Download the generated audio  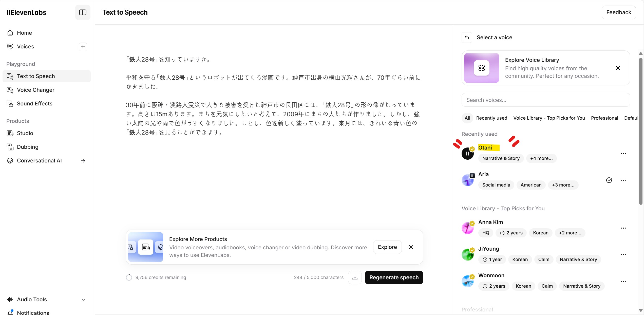(x=355, y=277)
